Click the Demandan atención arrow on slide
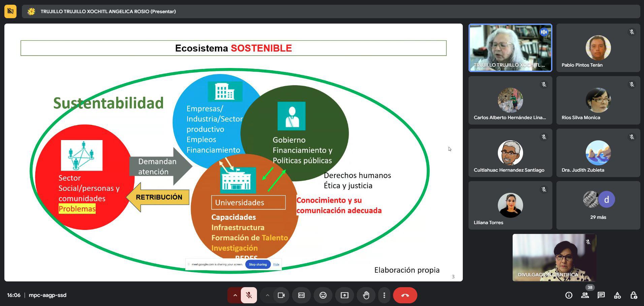Viewport: 644px width, 306px height. (161, 166)
